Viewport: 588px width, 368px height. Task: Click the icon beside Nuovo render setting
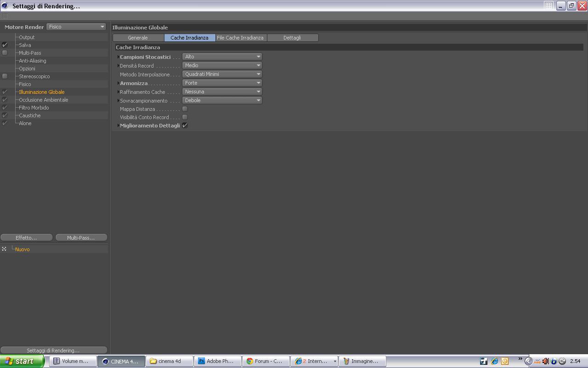tap(4, 249)
